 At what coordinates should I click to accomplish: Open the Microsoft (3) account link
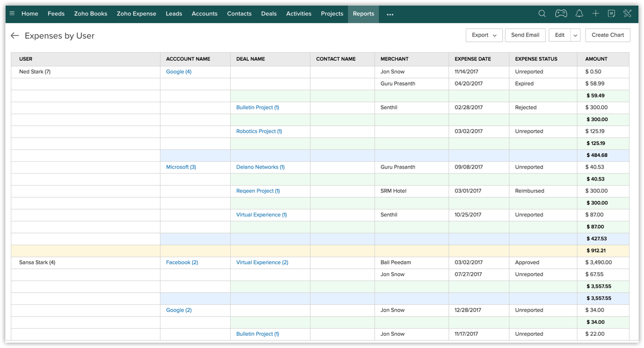pyautogui.click(x=181, y=167)
